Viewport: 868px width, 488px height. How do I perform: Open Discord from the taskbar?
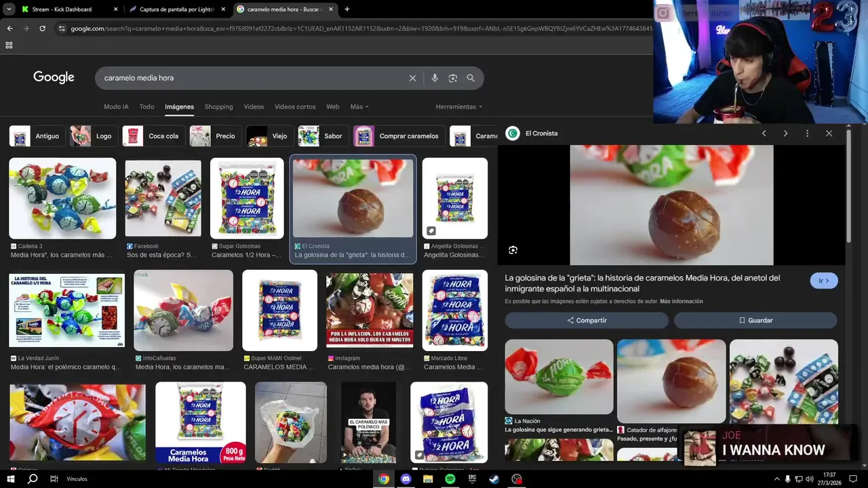(406, 479)
